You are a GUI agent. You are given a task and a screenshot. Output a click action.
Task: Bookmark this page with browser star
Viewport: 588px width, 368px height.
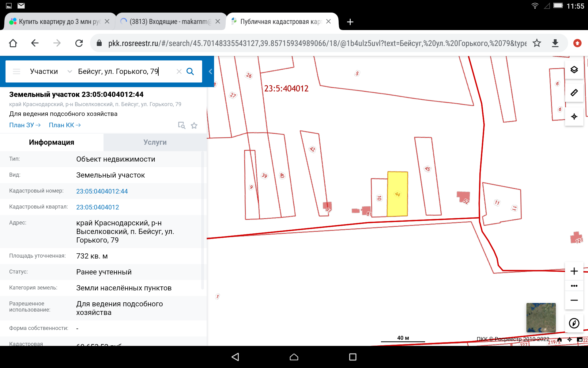[537, 43]
